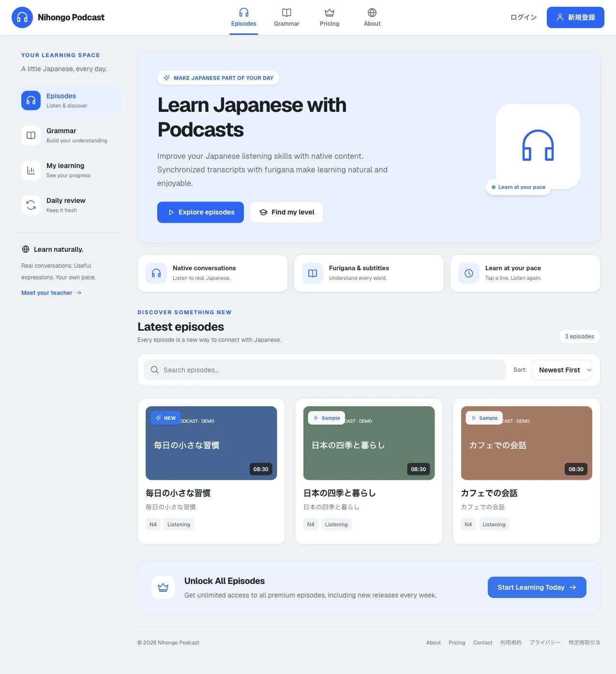The height and width of the screenshot is (674, 616).
Task: Click the Native conversations feature card title
Action: click(x=204, y=268)
